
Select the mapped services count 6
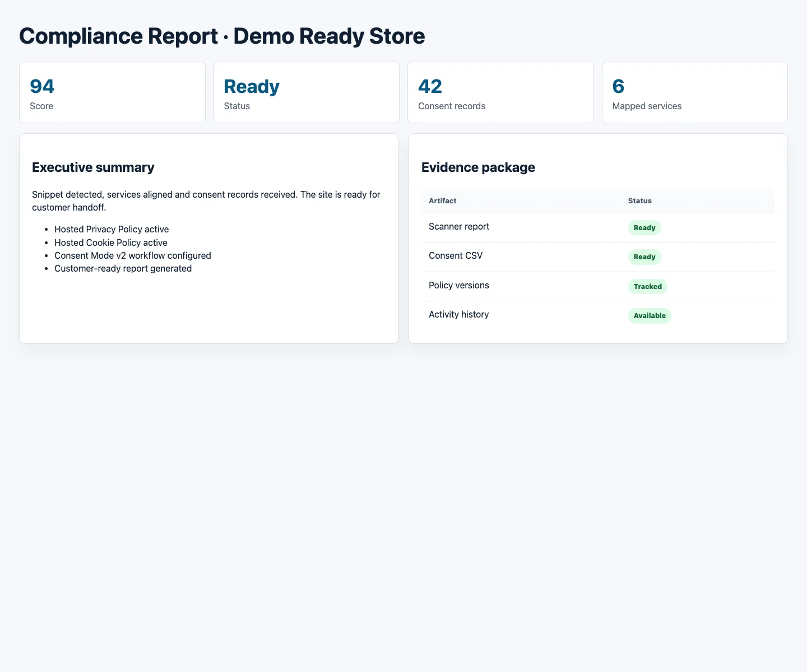pyautogui.click(x=618, y=86)
